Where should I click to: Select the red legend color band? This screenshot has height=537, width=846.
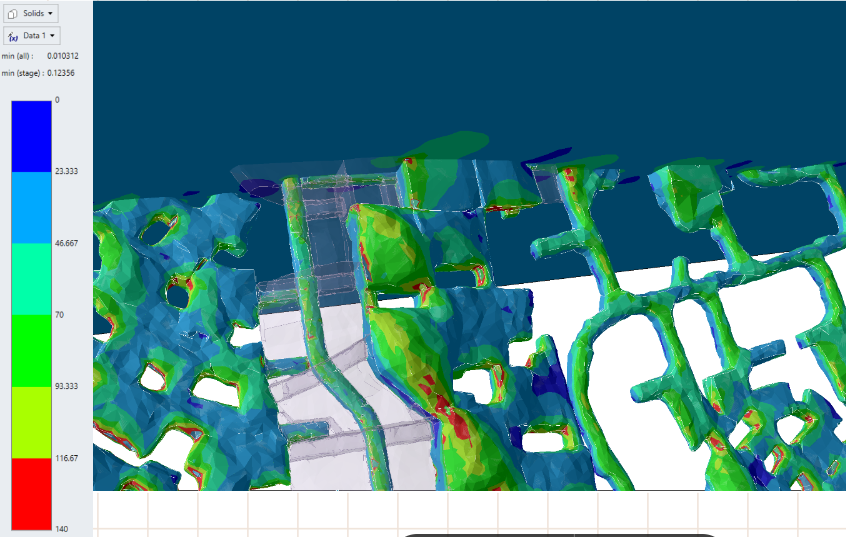pos(31,493)
